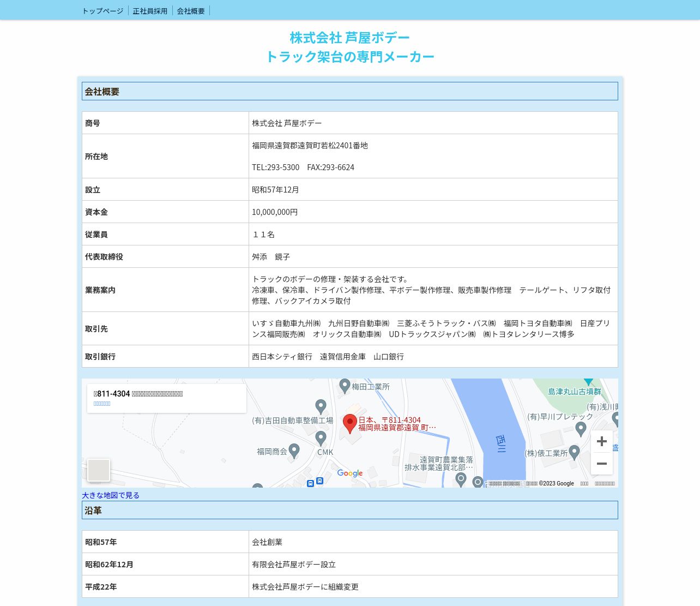The image size is (700, 606).
Task: Click the 株式会社芦屋ボデーに組織変更 cell
Action: coord(433,586)
